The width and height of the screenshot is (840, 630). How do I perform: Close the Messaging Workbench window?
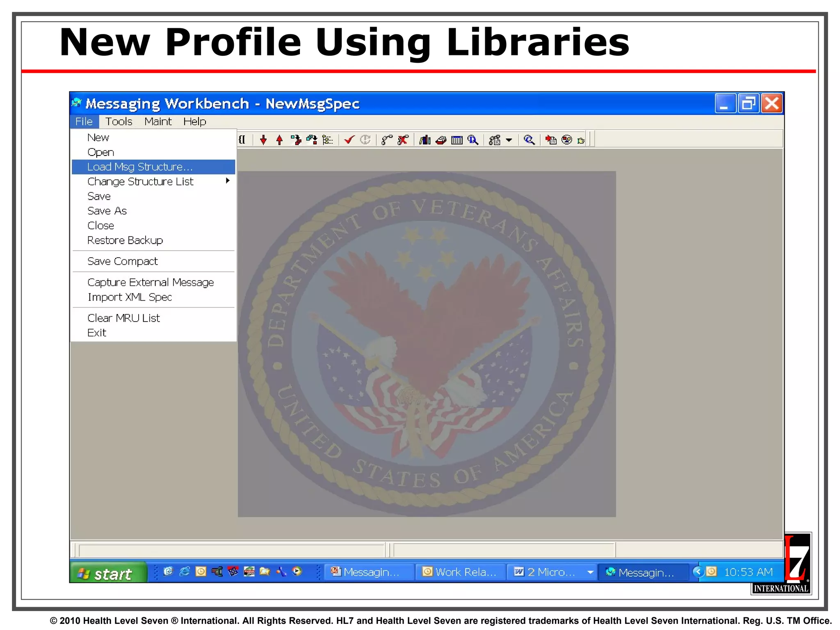[772, 103]
